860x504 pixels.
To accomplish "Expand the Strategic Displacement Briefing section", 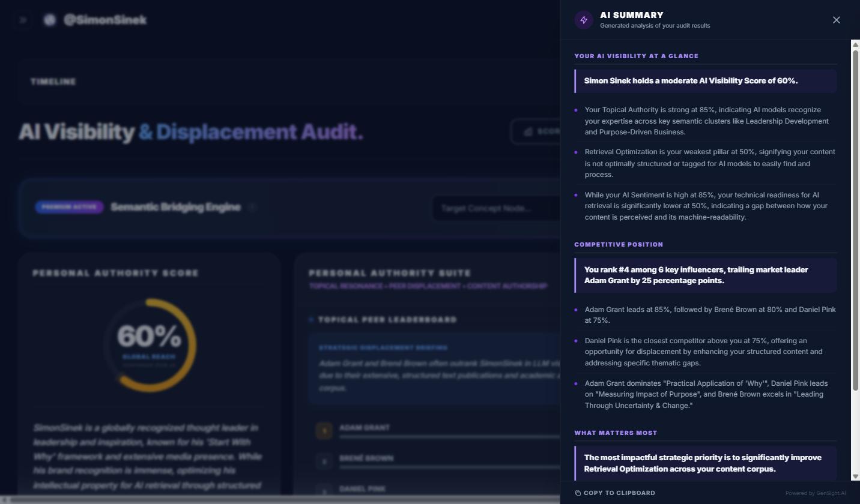I will tap(383, 347).
